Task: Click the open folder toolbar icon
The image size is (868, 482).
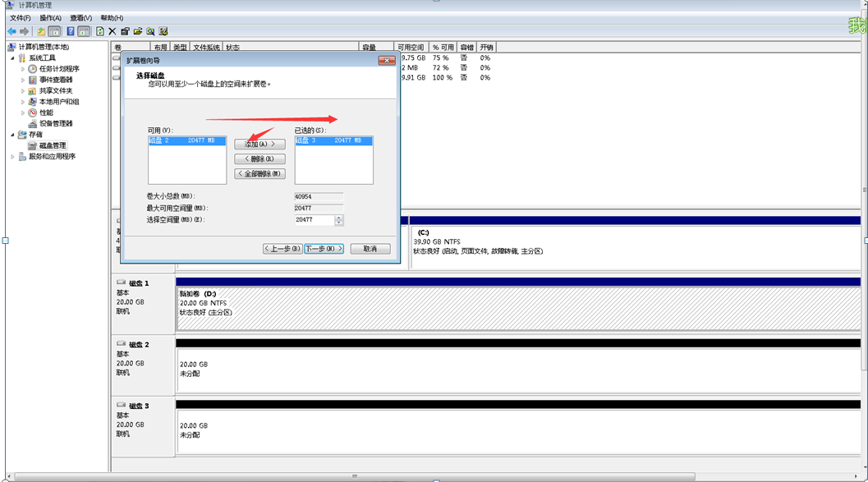Action: (x=138, y=31)
